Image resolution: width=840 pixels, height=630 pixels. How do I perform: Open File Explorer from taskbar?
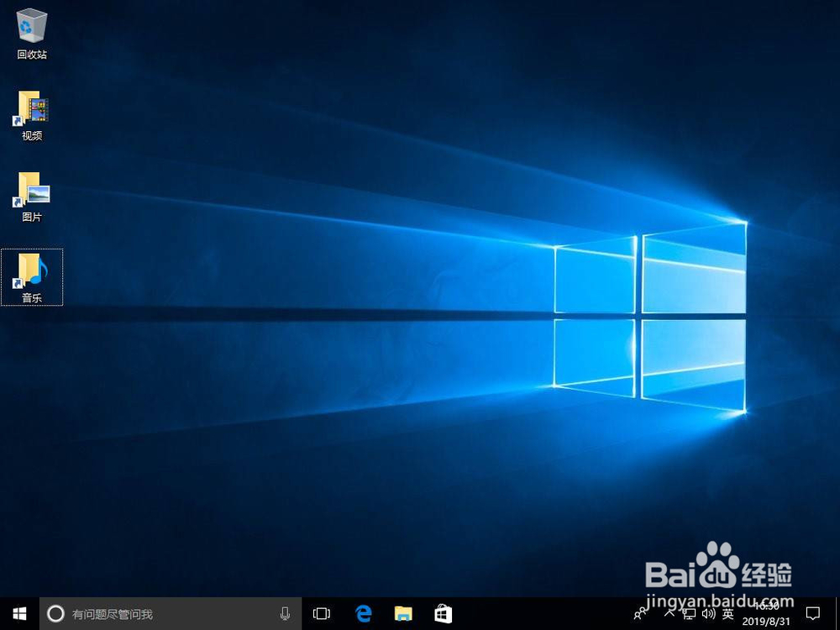[x=403, y=613]
